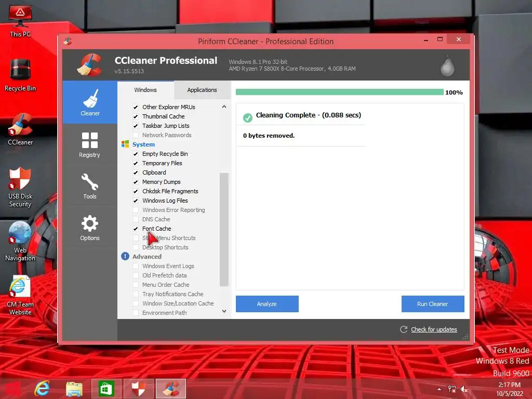Open Windows Store from taskbar

(x=106, y=389)
